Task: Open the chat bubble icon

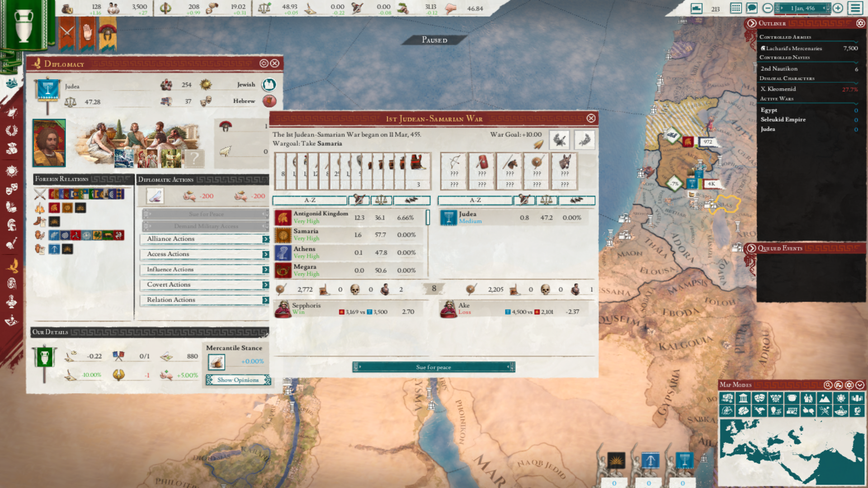Action: [x=751, y=8]
